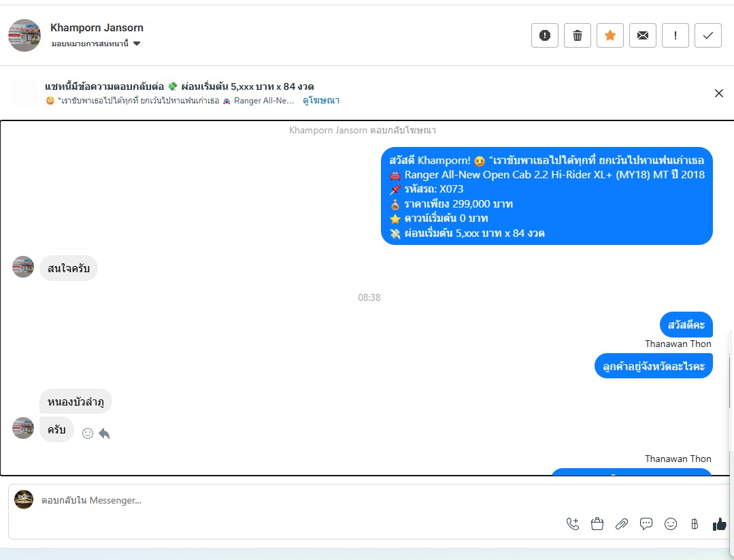734x560 pixels.
Task: Send a thumbs-up like
Action: pyautogui.click(x=720, y=525)
